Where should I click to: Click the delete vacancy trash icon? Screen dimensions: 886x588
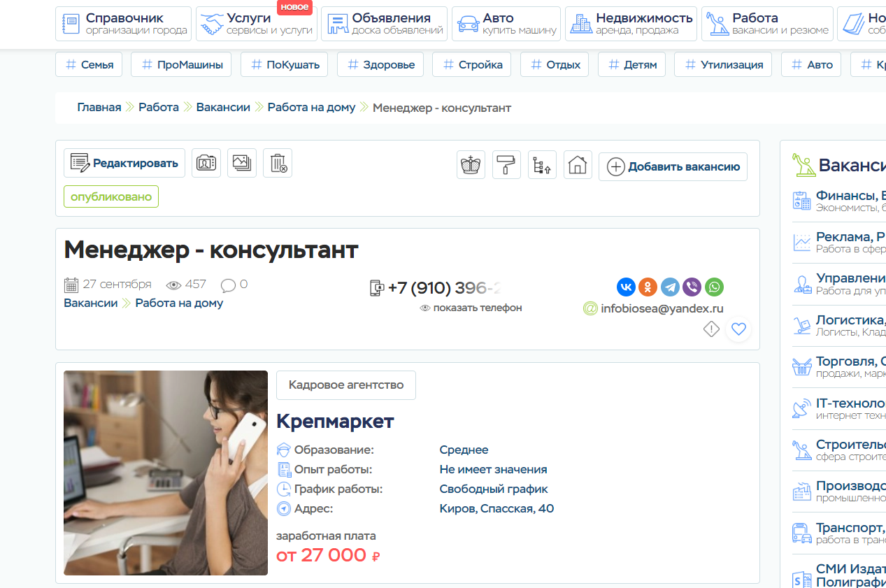pos(278,163)
